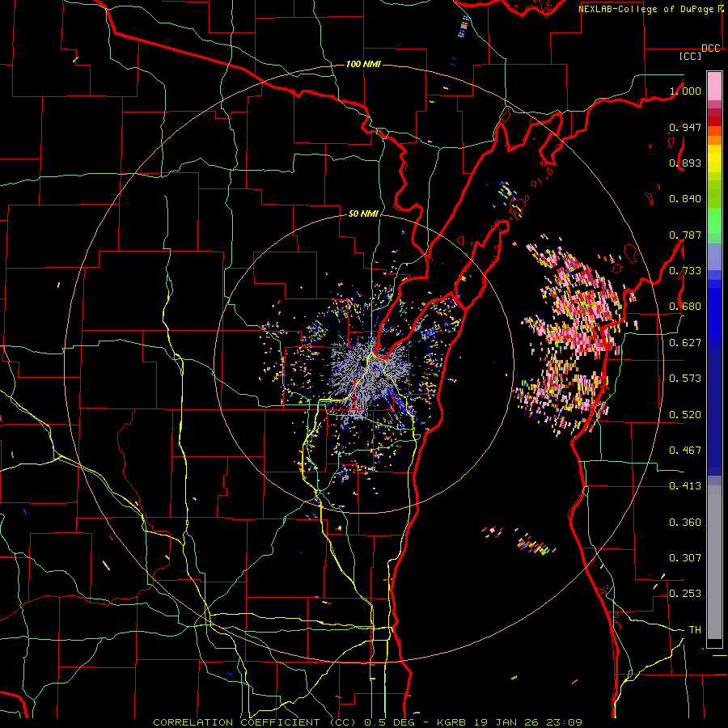Pick the orange segment of the color bar
Image resolution: width=728 pixels, height=728 pixels.
pyautogui.click(x=714, y=140)
